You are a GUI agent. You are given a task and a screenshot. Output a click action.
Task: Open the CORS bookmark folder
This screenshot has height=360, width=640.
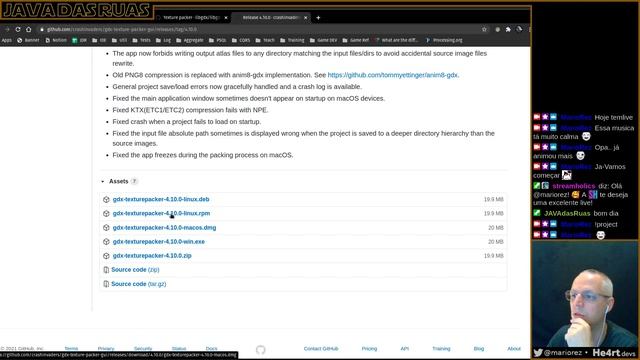241,40
